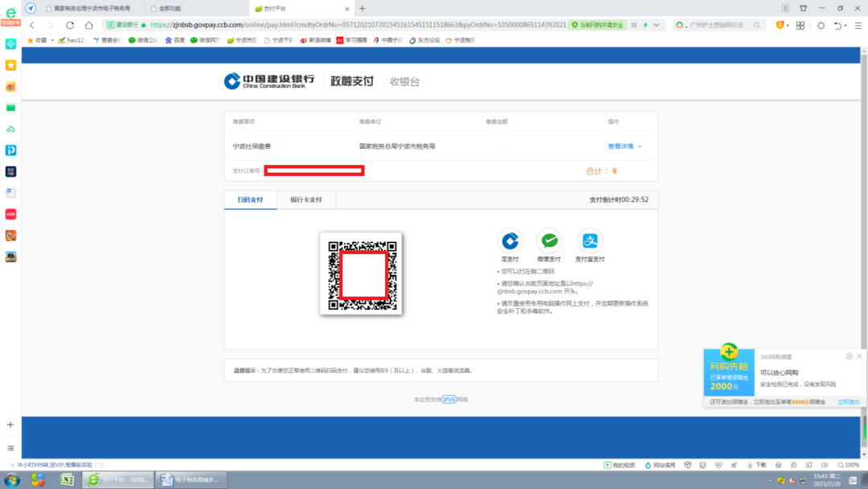The width and height of the screenshot is (868, 489).
Task: Click the green lightning speed-mode icon
Action: point(645,25)
